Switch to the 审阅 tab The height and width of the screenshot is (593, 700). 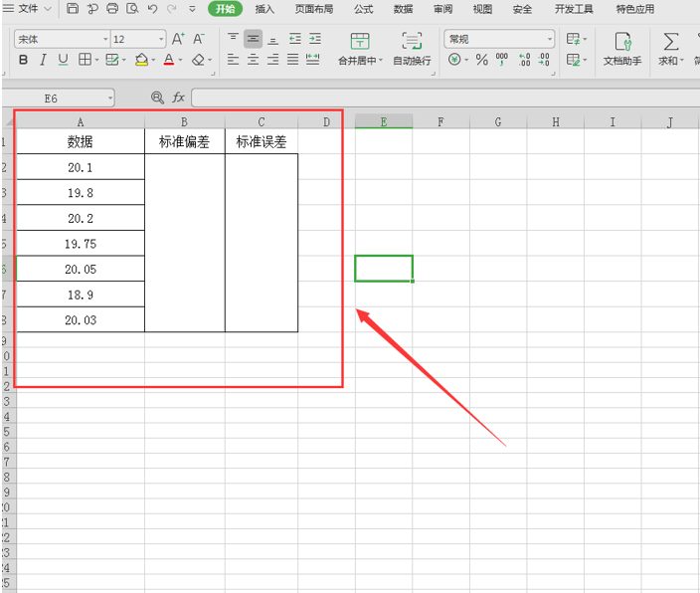pos(442,9)
